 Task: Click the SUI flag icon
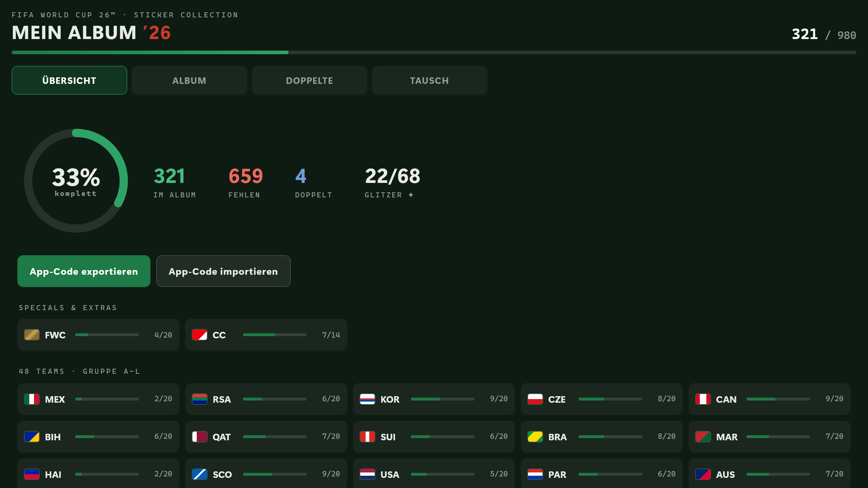[x=367, y=437]
